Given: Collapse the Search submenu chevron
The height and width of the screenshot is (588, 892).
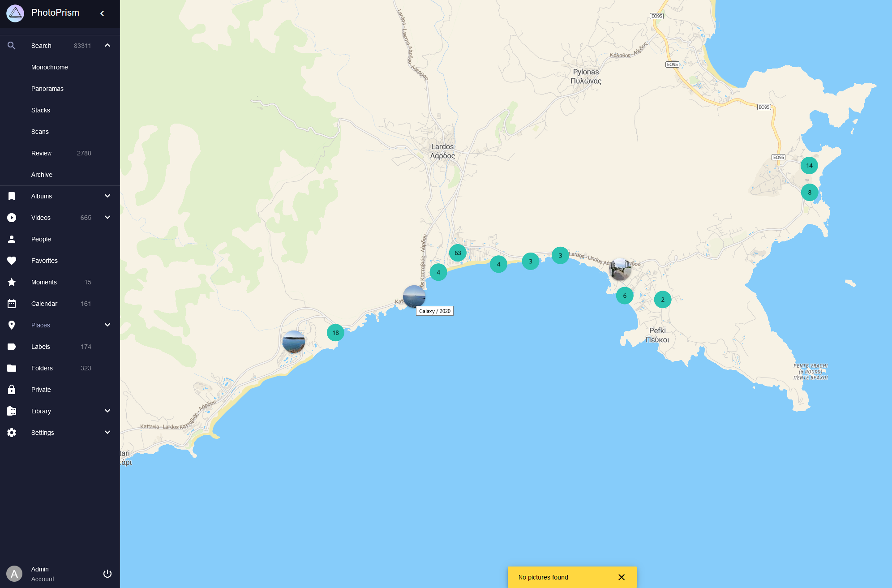Looking at the screenshot, I should (x=107, y=45).
